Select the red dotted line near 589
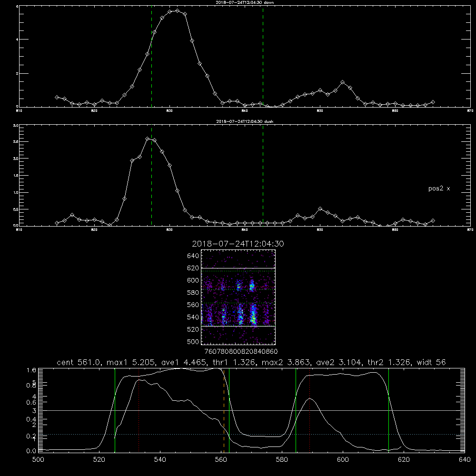The image size is (476, 476). [x=310, y=410]
